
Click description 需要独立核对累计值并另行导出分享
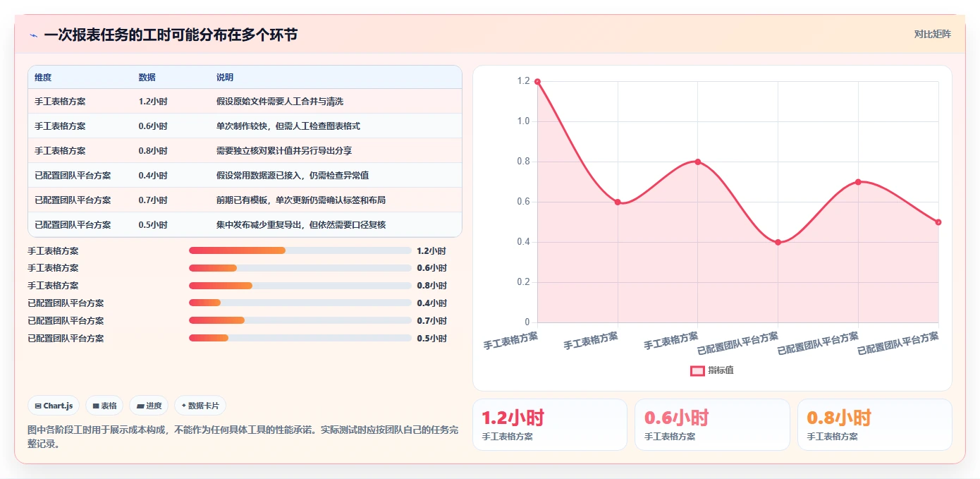284,151
